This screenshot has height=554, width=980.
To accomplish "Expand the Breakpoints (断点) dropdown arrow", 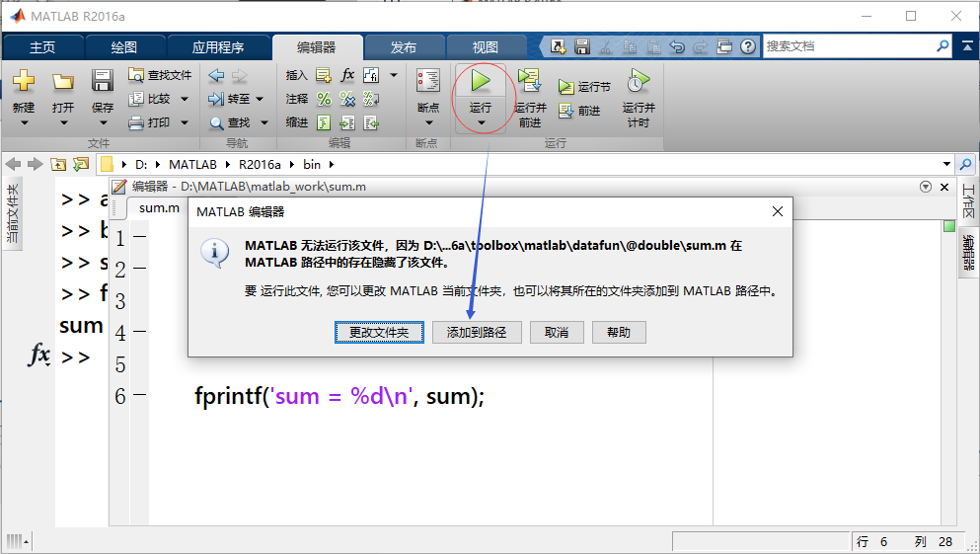I will [x=428, y=123].
